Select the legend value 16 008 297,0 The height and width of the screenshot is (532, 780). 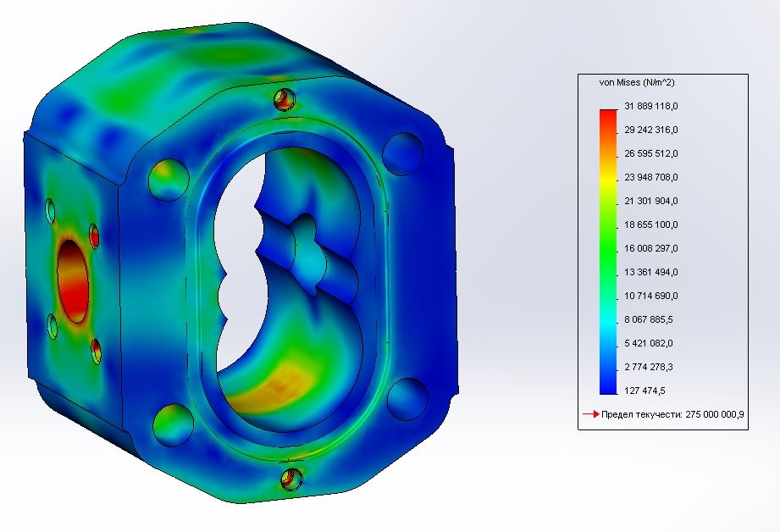tap(650, 248)
